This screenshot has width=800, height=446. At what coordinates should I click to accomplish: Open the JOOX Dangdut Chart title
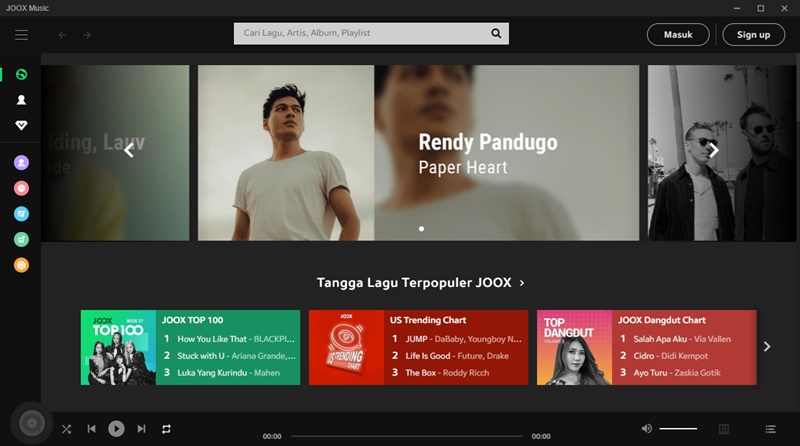tap(662, 320)
